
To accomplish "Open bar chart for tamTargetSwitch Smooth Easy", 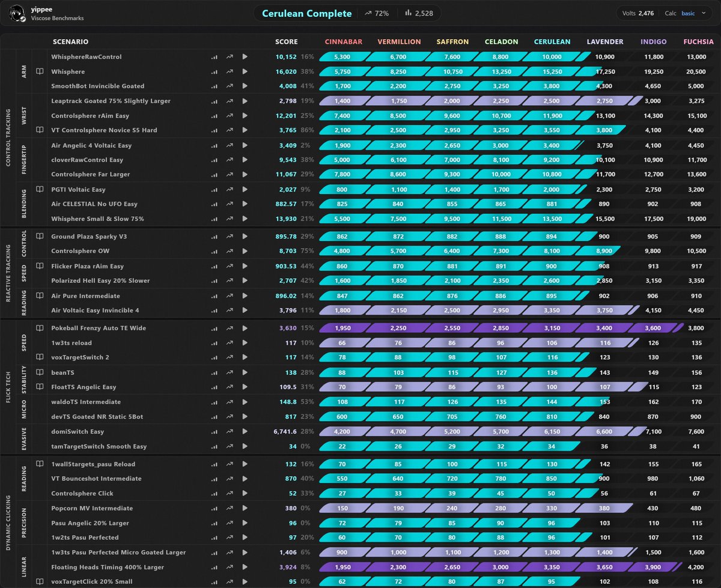I will coord(214,446).
